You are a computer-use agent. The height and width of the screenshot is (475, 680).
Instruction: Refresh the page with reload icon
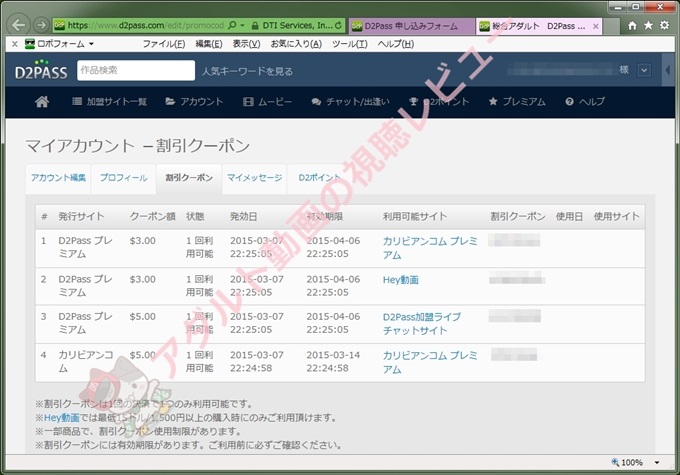(338, 26)
